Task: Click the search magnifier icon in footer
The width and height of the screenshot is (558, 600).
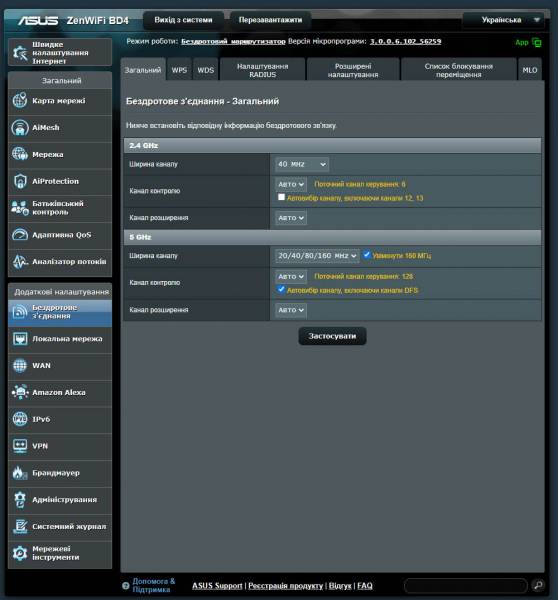Action: 538,585
